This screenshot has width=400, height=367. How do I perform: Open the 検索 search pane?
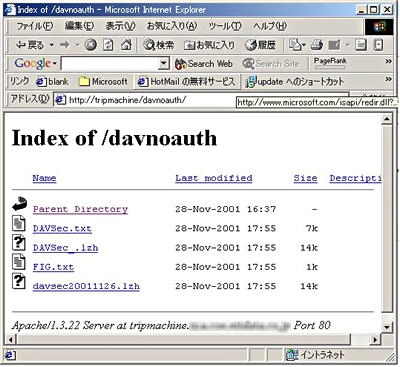159,45
